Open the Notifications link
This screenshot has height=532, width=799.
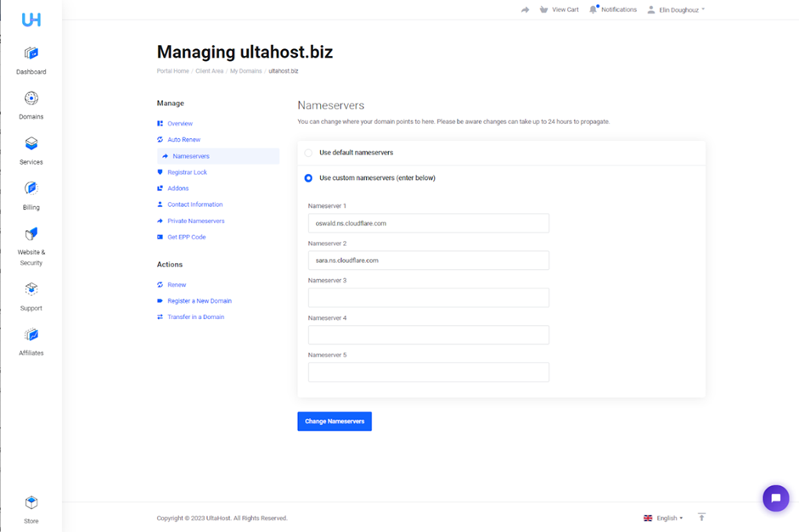(x=619, y=9)
